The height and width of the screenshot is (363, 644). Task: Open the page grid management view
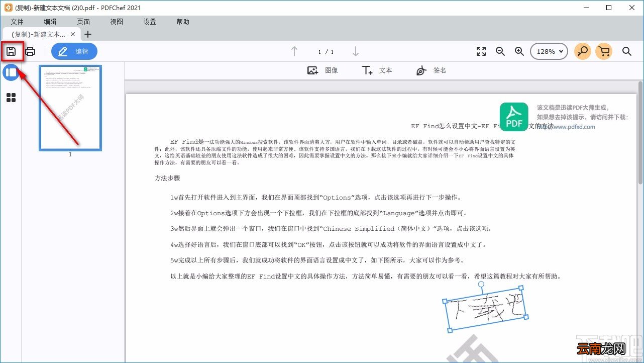pyautogui.click(x=11, y=98)
